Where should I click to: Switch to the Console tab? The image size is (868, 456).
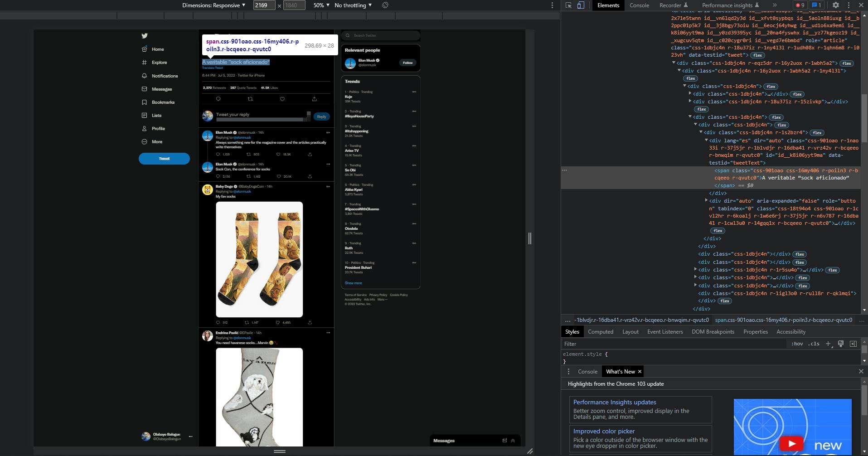639,5
